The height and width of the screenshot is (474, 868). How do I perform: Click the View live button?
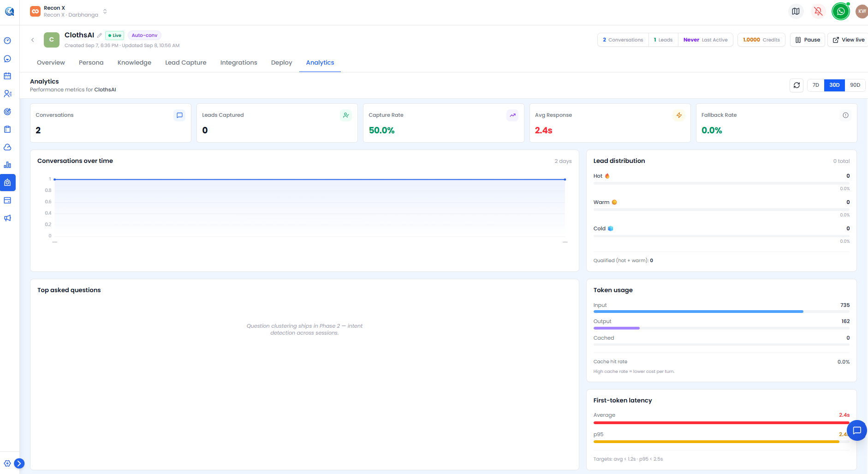tap(848, 40)
